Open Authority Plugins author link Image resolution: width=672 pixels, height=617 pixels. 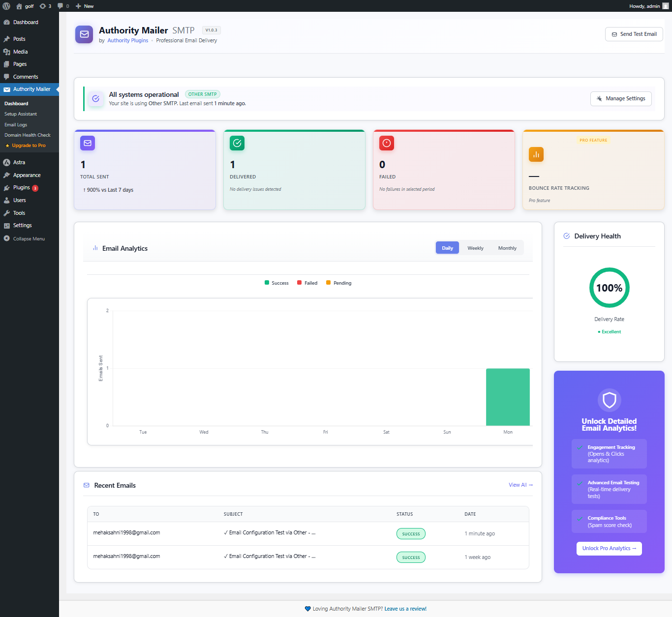pyautogui.click(x=128, y=40)
